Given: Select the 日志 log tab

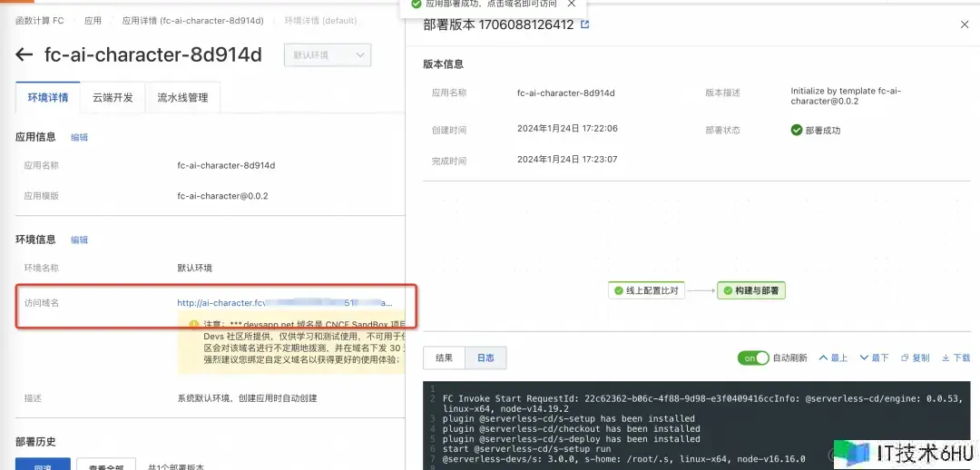Looking at the screenshot, I should point(485,358).
